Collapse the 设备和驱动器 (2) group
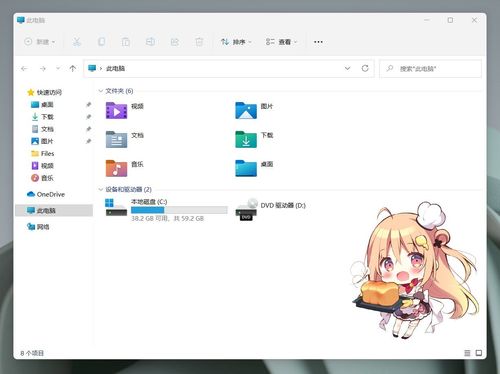 101,189
